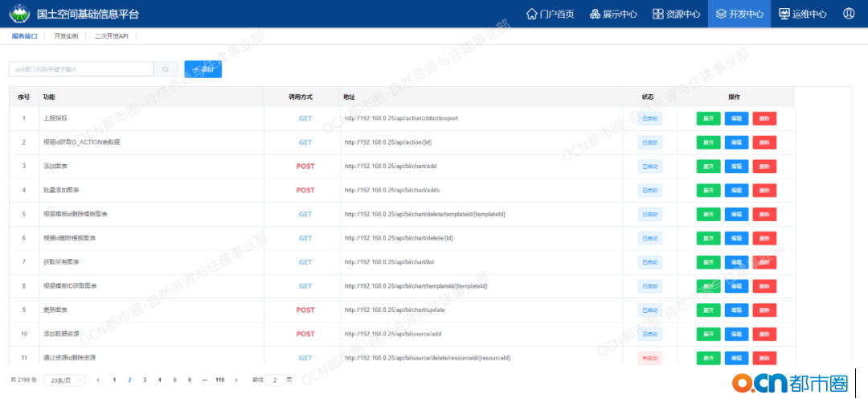This screenshot has height=407, width=868.
Task: Click the 调用方式 column header
Action: tap(301, 97)
